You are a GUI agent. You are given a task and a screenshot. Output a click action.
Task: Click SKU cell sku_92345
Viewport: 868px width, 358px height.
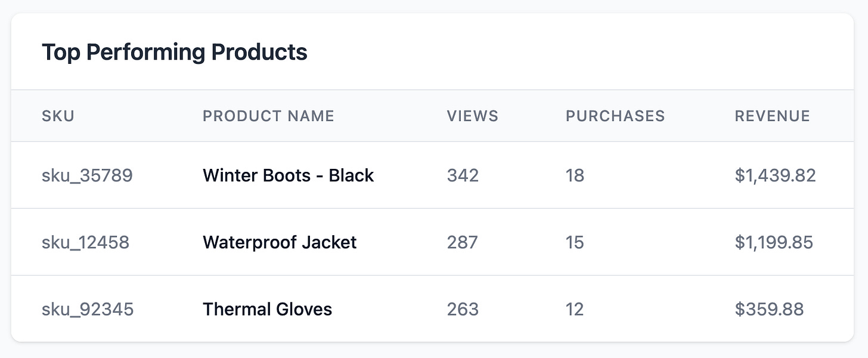pyautogui.click(x=88, y=309)
